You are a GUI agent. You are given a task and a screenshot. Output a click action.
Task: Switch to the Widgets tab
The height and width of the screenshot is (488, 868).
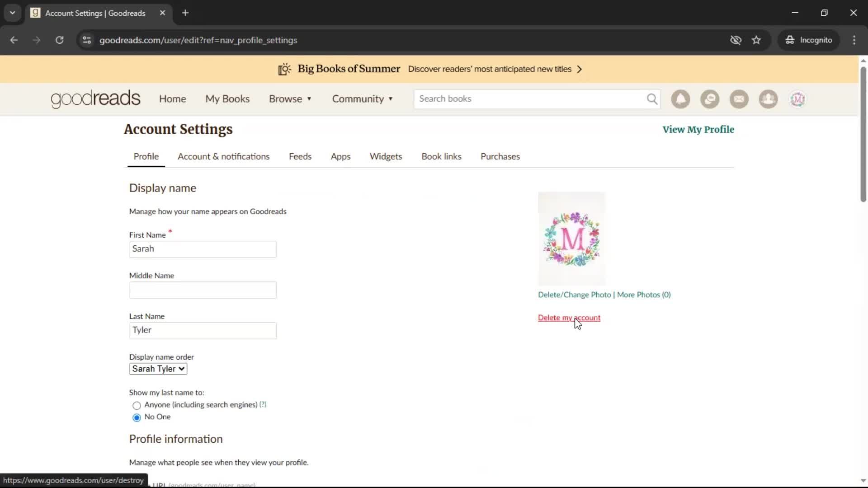click(x=386, y=156)
